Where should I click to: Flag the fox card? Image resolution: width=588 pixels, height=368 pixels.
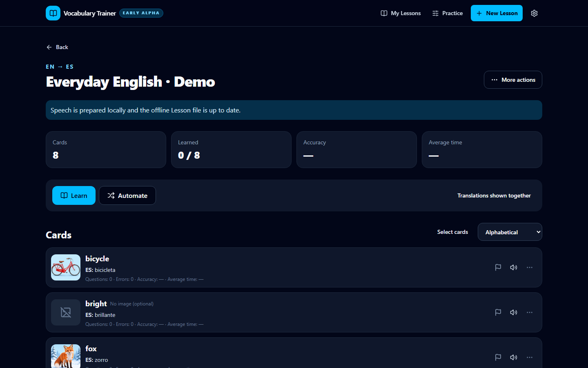pyautogui.click(x=498, y=357)
